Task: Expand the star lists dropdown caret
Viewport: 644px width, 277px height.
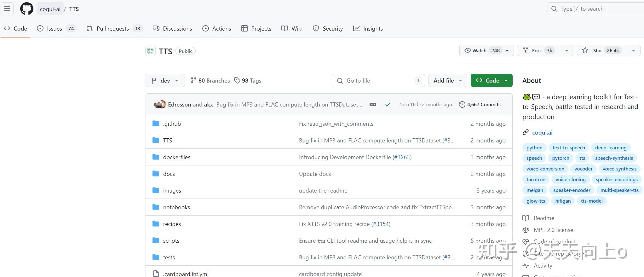Action: click(633, 50)
